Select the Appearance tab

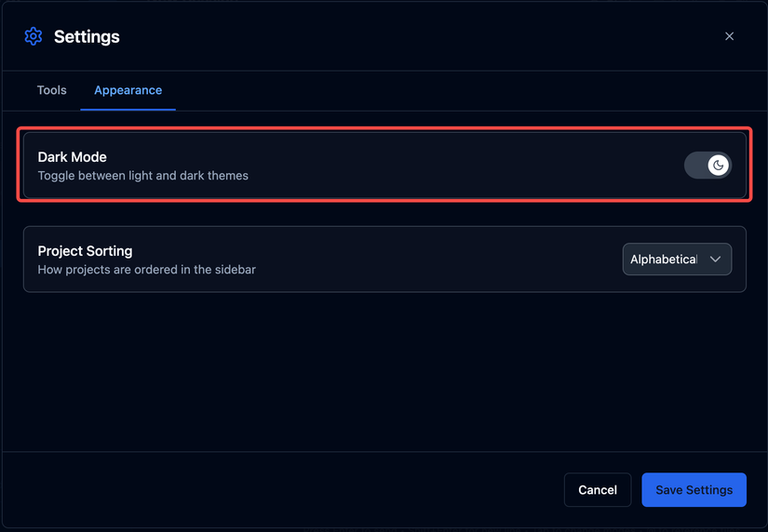tap(128, 90)
